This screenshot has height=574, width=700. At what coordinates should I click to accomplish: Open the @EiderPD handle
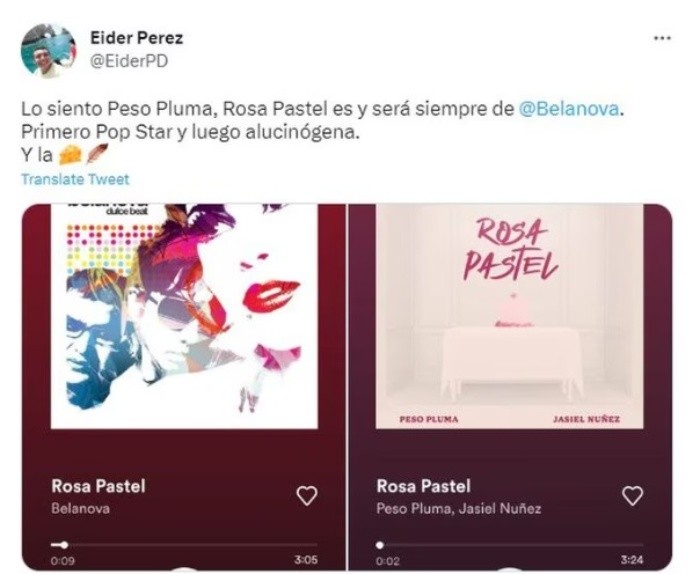129,61
